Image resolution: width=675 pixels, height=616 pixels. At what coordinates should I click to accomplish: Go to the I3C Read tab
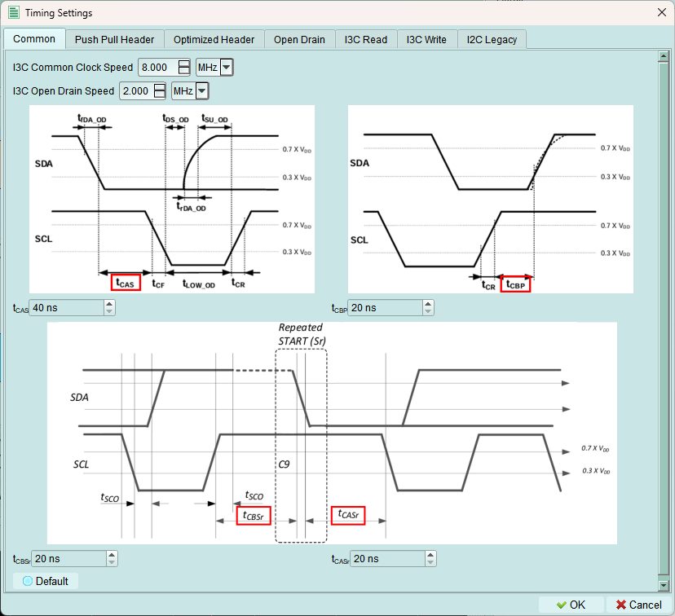(x=366, y=39)
